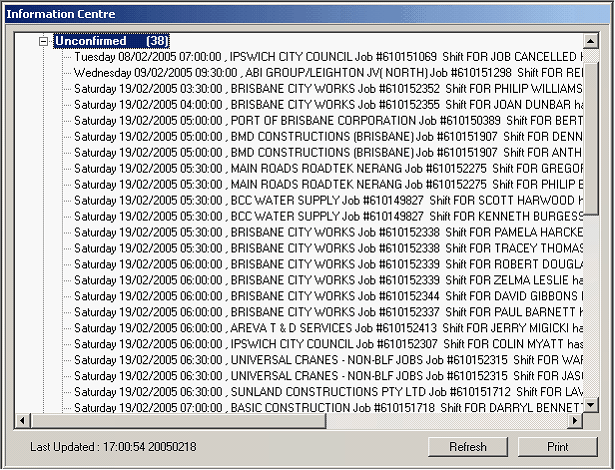Collapse the Unconfirmed tree node
Screen dimensions: 615x470
click(43, 42)
